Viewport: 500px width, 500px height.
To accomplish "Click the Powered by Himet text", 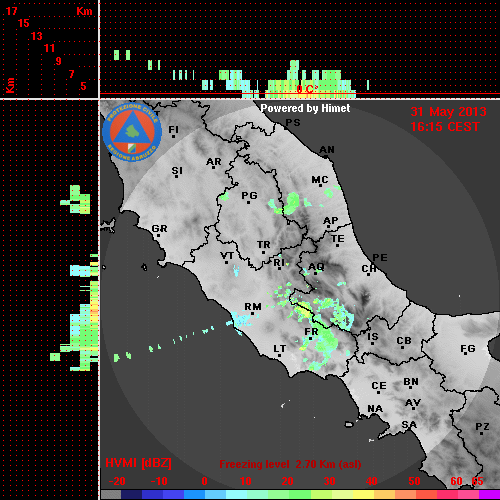I will coord(305,108).
